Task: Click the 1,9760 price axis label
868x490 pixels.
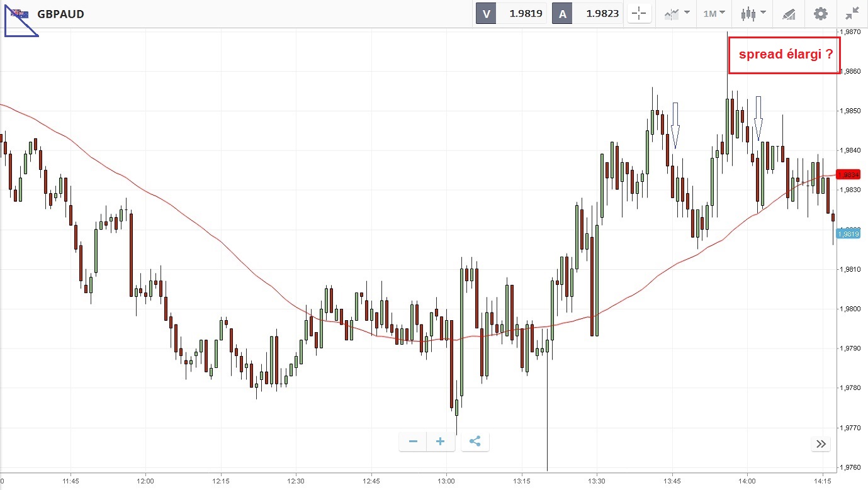Action: 849,468
